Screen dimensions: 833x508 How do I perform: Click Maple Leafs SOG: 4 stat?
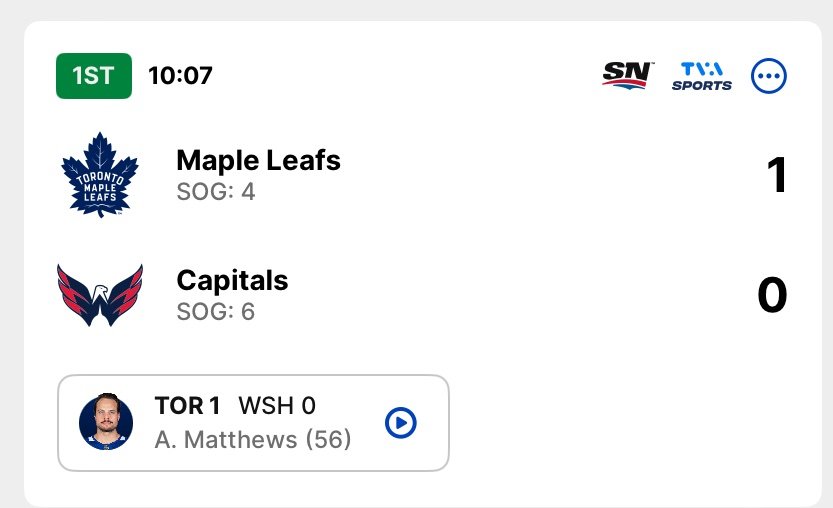click(215, 191)
